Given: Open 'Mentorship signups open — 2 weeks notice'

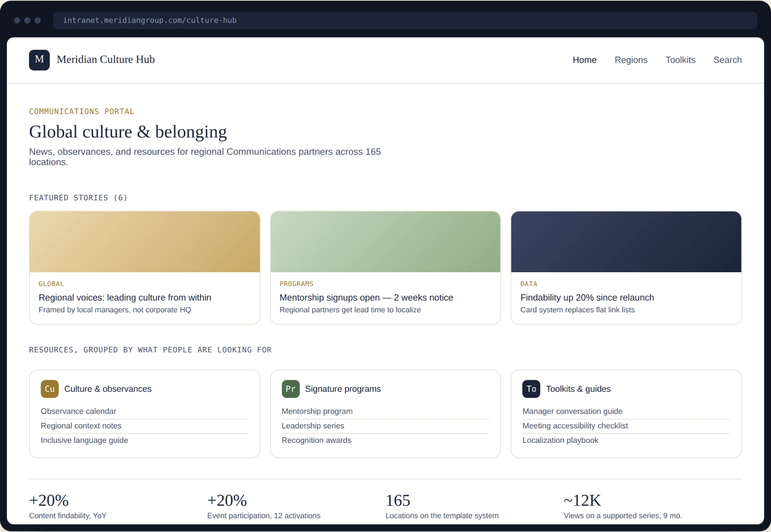Looking at the screenshot, I should click(x=366, y=298).
